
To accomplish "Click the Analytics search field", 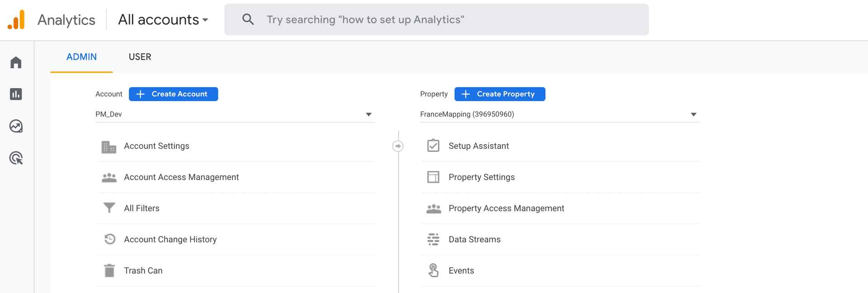I will (436, 20).
